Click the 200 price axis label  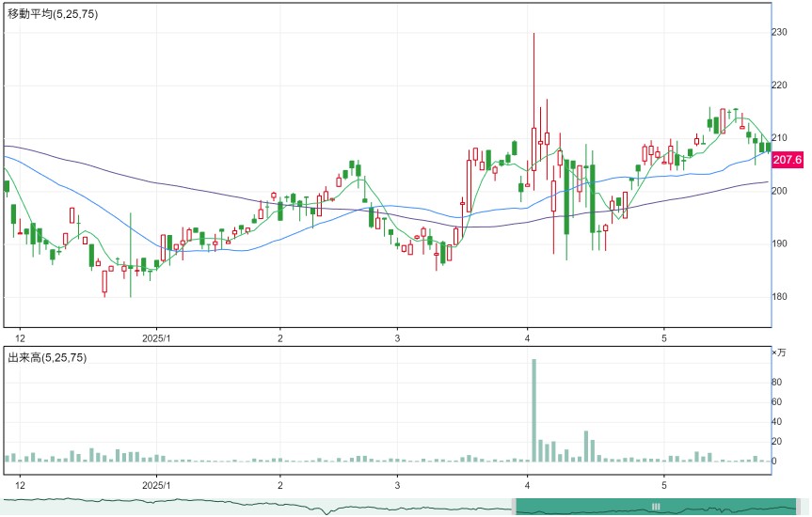779,191
